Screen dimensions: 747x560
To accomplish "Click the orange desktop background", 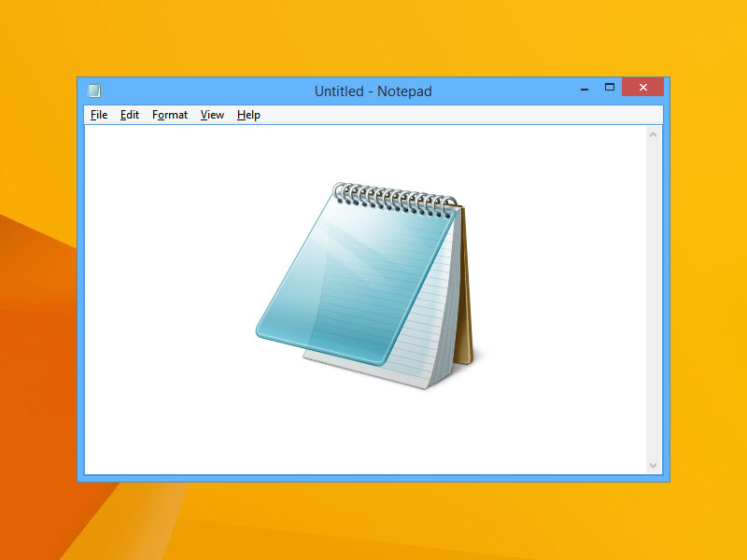I will [x=373, y=523].
